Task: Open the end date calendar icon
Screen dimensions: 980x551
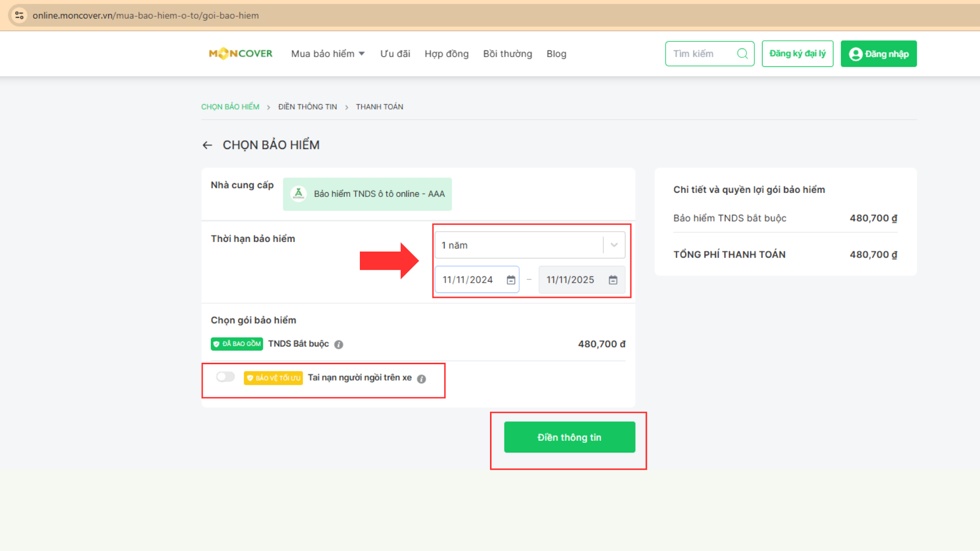Action: pyautogui.click(x=613, y=280)
